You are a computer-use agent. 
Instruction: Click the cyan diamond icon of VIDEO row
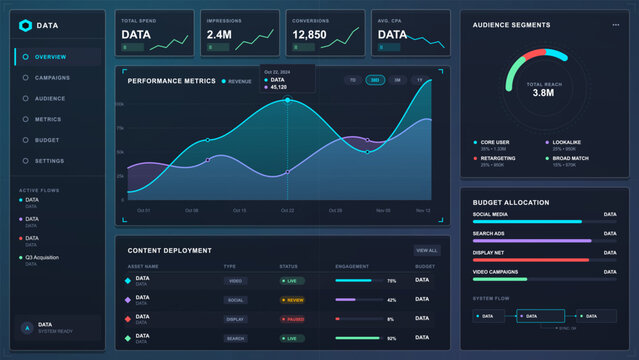(128, 280)
